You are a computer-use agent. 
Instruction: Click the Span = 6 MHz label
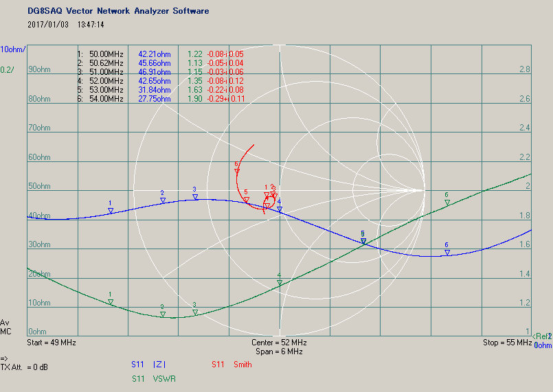(x=278, y=351)
